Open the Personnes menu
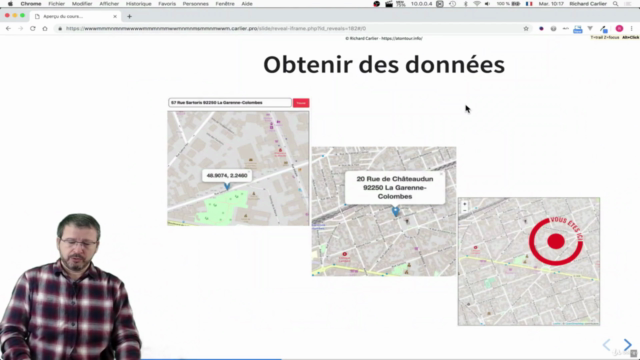The height and width of the screenshot is (360, 640). (196, 4)
